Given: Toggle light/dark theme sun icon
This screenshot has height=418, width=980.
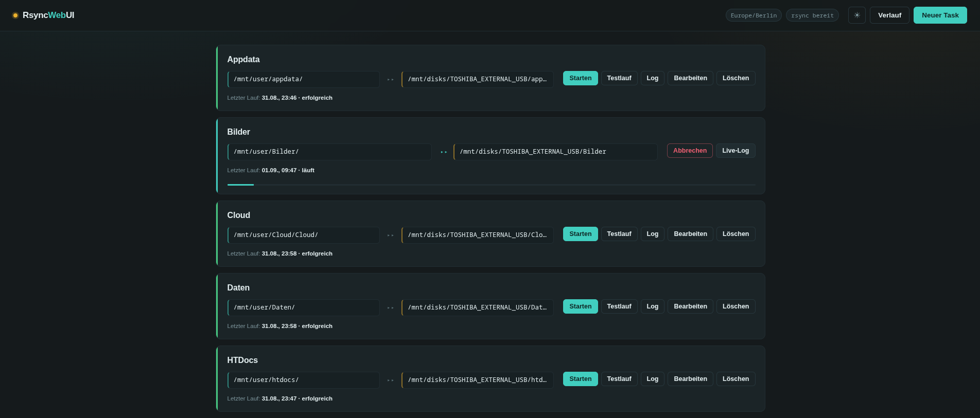Looking at the screenshot, I should (x=857, y=15).
